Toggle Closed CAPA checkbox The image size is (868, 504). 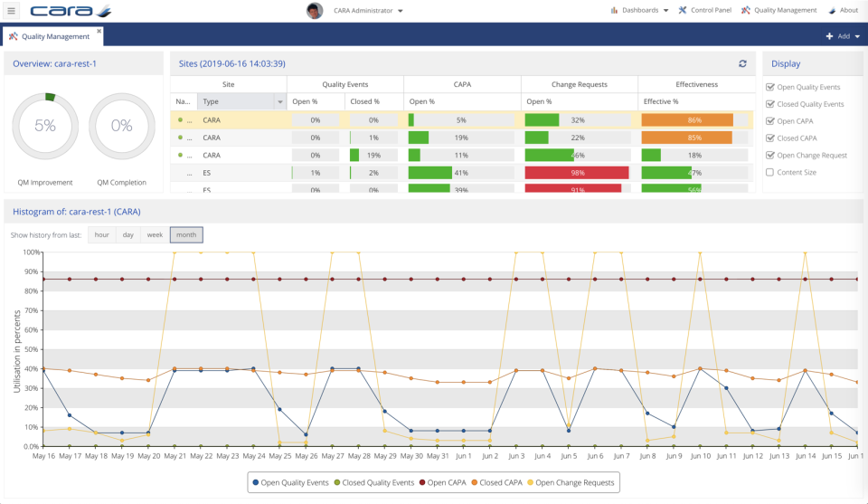click(769, 138)
